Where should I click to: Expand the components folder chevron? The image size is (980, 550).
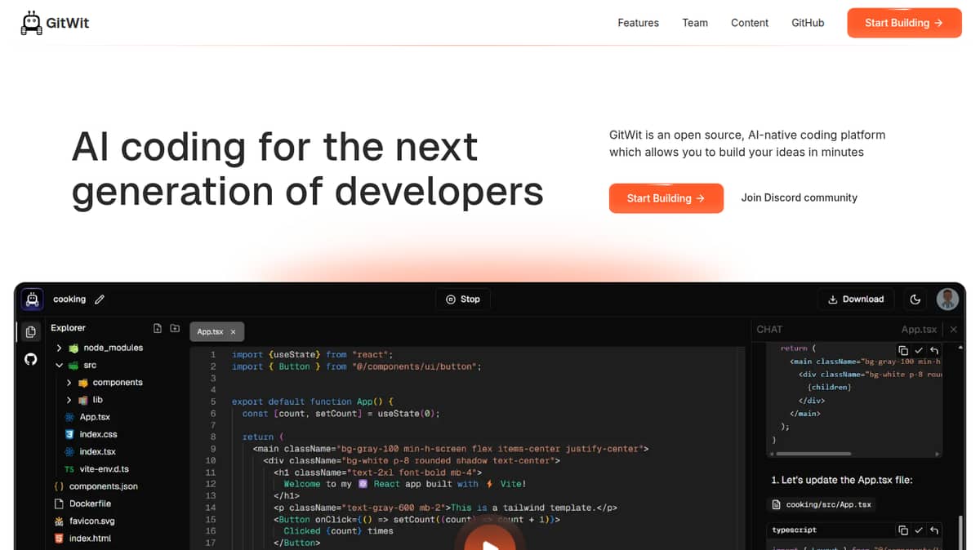tap(69, 383)
